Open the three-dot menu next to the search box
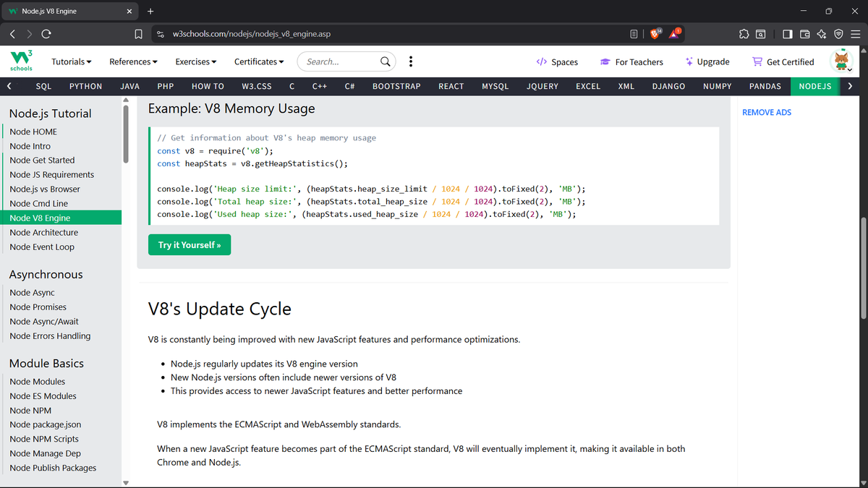The image size is (868, 488). (411, 61)
